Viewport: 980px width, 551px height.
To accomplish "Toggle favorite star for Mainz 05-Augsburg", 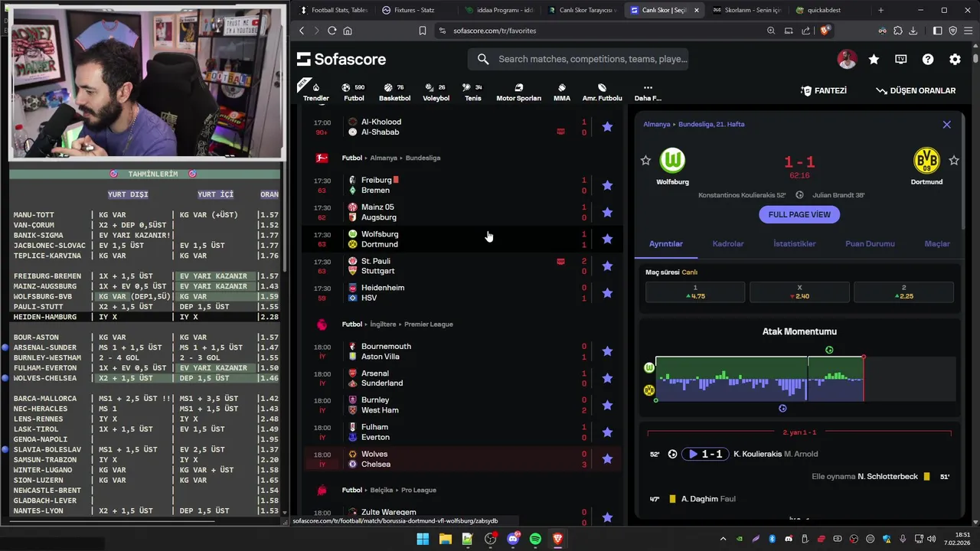I will (x=607, y=212).
